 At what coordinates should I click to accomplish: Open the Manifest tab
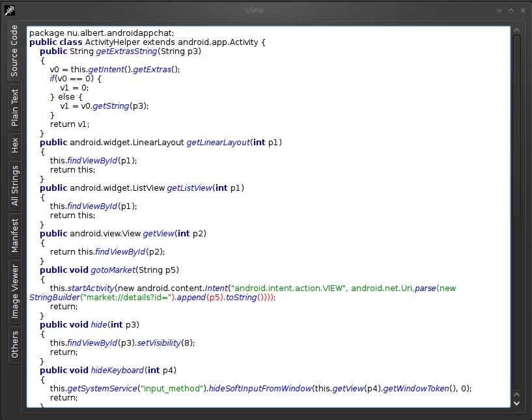point(14,236)
